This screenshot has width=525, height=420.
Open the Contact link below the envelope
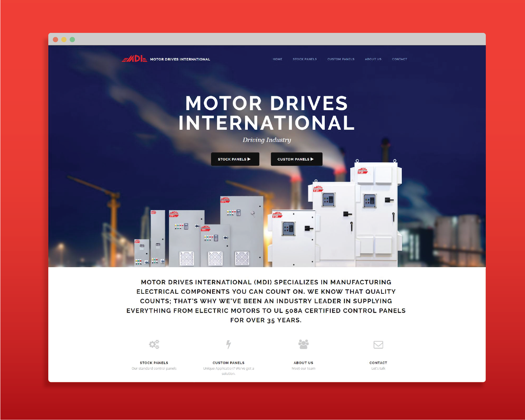(x=378, y=363)
